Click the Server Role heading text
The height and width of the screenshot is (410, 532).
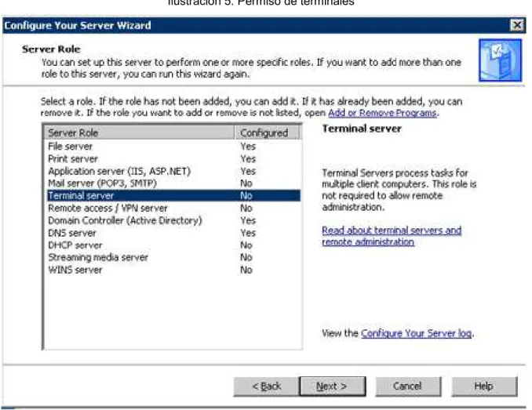click(51, 49)
